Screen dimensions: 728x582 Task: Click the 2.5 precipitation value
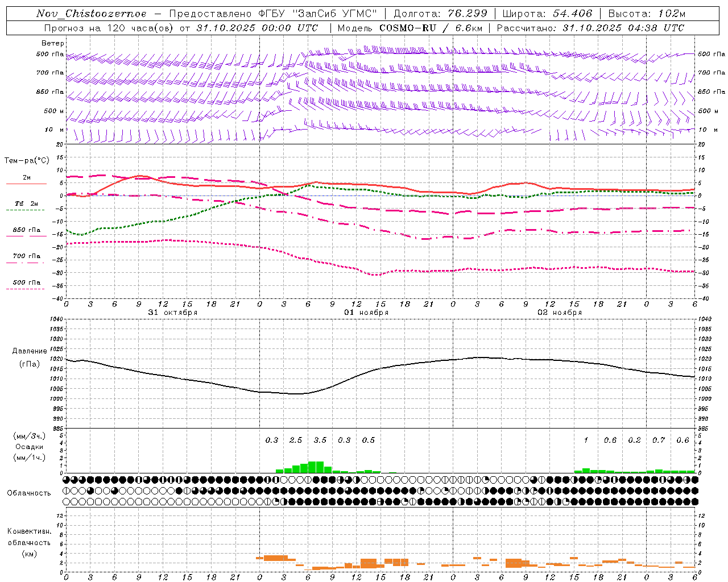coord(296,440)
